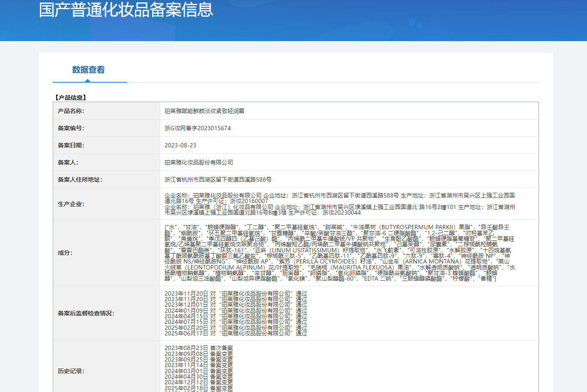The width and height of the screenshot is (587, 392).
Task: Click the 产品名称 row label
Action: tap(71, 111)
